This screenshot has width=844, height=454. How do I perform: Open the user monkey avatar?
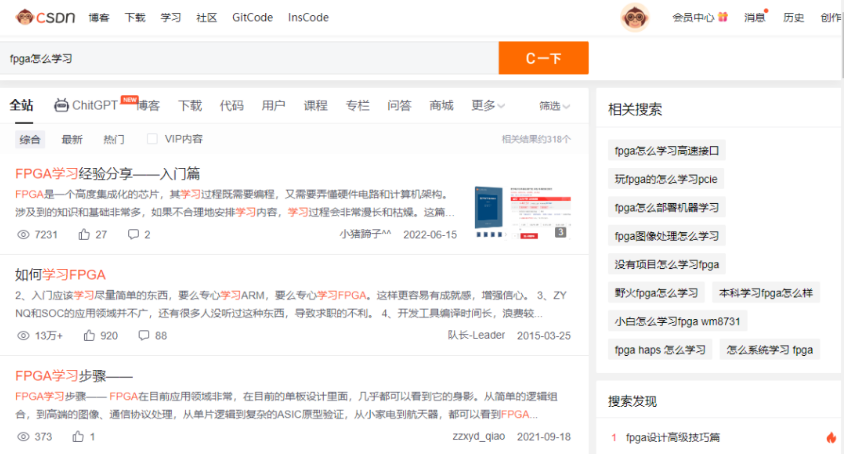coord(635,17)
